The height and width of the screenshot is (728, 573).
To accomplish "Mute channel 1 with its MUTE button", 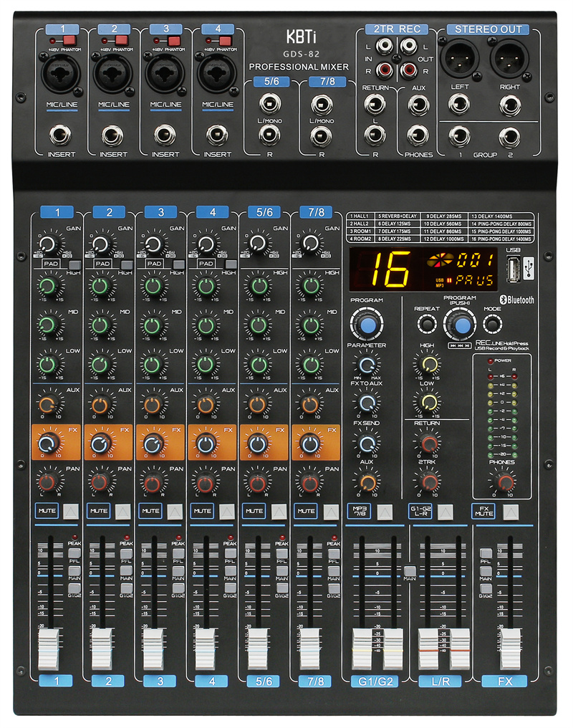I will (71, 511).
